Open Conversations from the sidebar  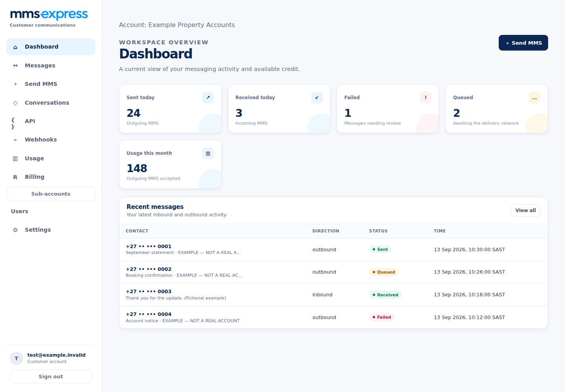[x=51, y=103]
